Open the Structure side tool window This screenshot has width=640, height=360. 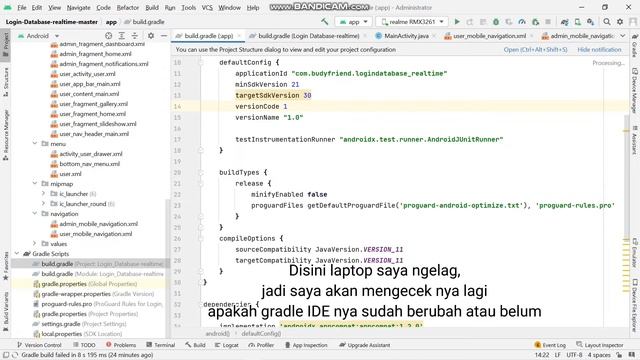tap(6, 82)
